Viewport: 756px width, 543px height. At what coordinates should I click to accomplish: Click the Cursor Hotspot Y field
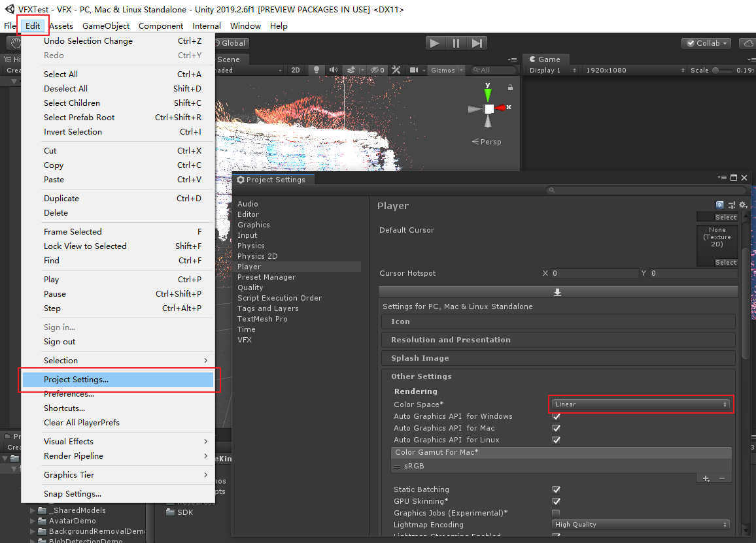pos(693,273)
